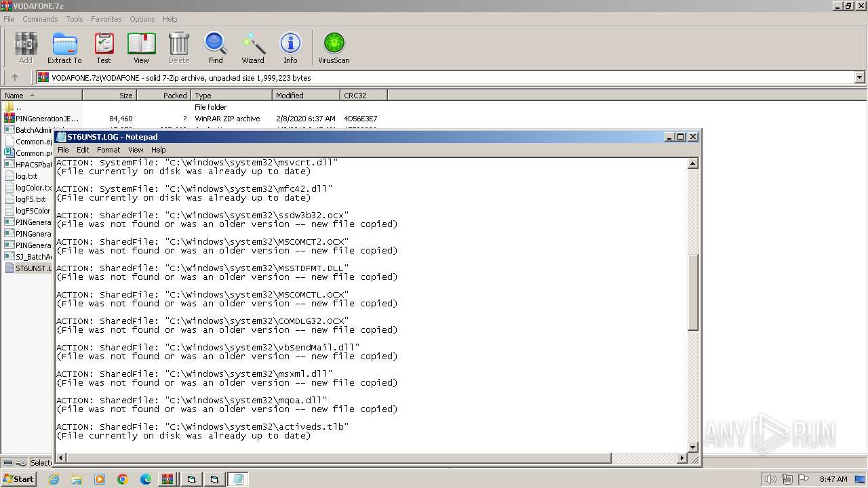Launch Microsoft Edge from taskbar
Viewport: 868px width, 488px height.
(x=146, y=479)
